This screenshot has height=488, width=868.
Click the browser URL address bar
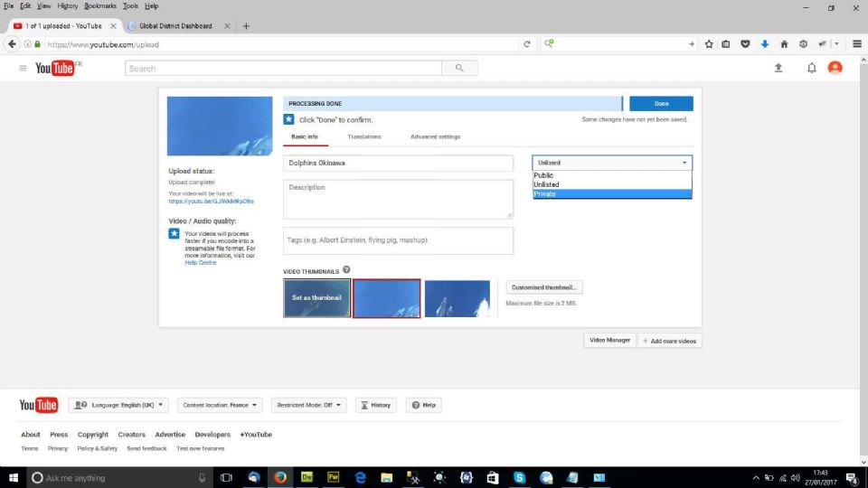tap(282, 44)
